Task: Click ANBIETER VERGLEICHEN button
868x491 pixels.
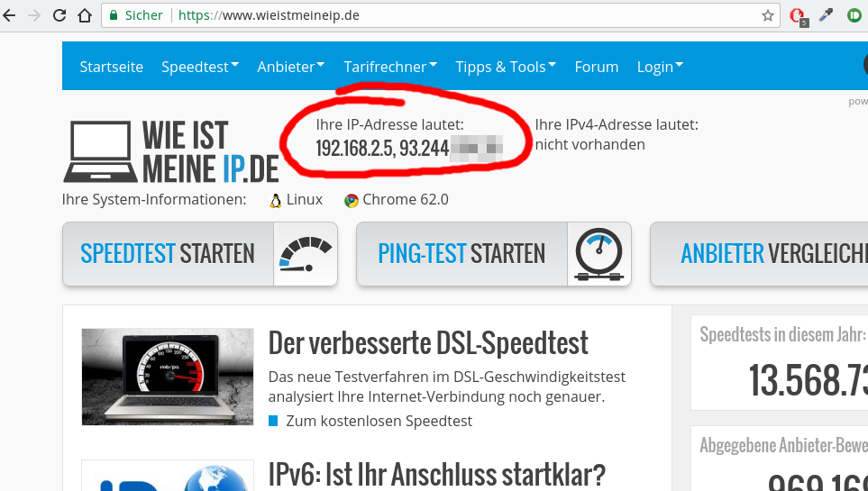Action: (x=760, y=254)
